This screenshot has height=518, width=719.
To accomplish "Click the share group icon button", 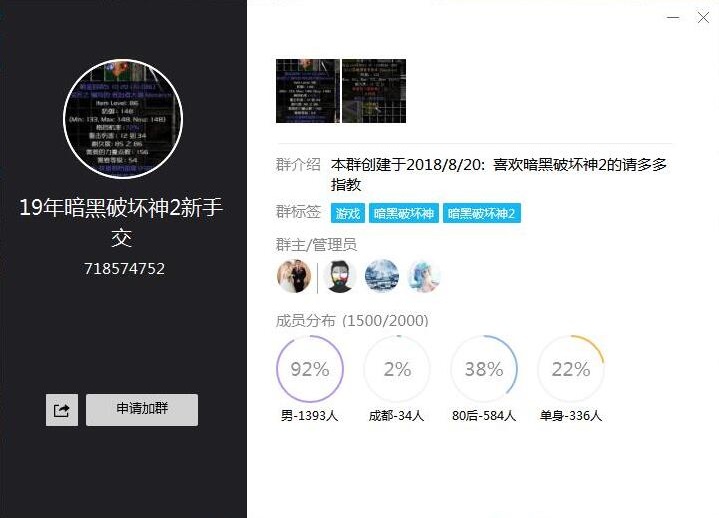I will (x=62, y=410).
